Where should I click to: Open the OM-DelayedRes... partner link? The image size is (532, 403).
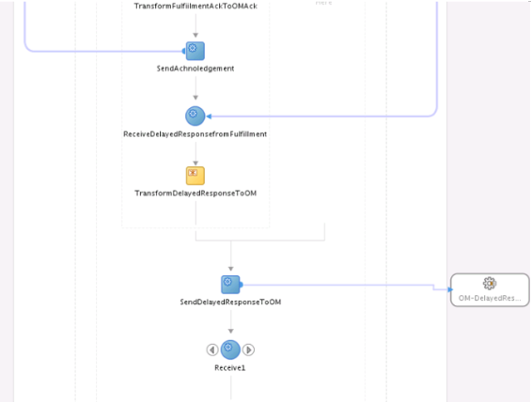(490, 290)
